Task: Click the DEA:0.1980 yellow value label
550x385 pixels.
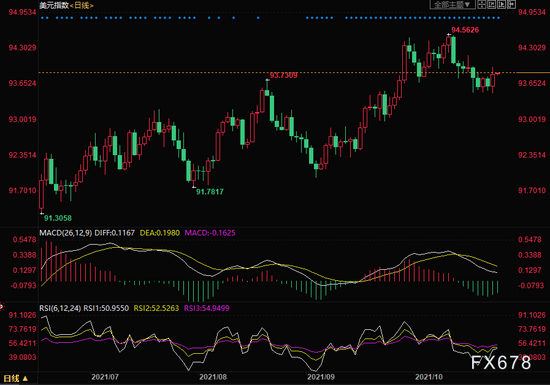Action: coord(160,233)
